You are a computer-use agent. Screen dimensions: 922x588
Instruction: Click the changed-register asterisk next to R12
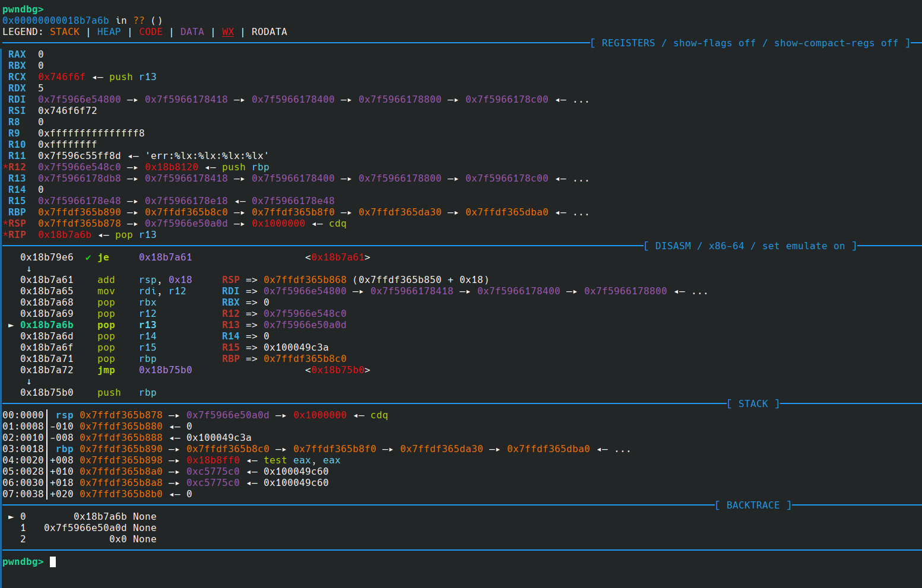tap(5, 167)
